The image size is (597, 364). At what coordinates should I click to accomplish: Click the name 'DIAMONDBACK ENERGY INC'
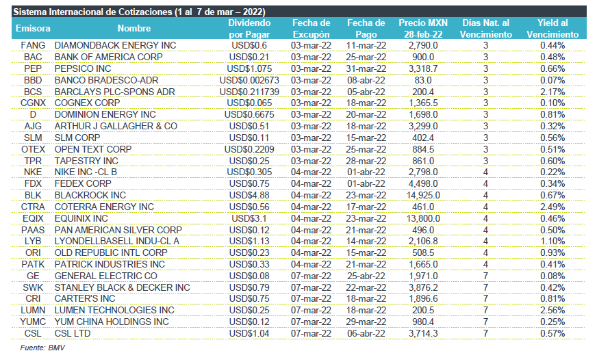pos(116,46)
